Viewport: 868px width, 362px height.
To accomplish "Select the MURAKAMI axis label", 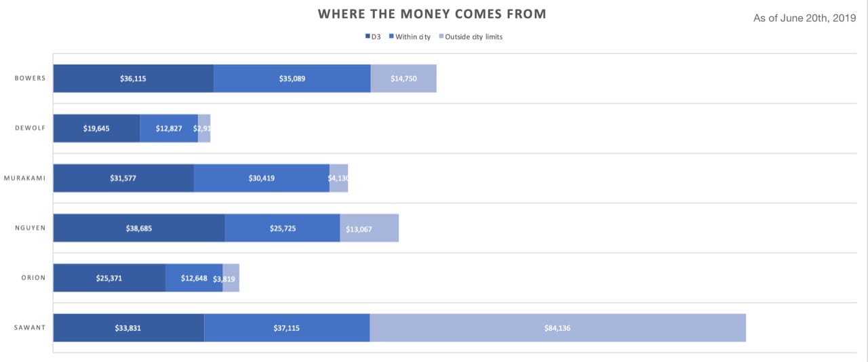I will tap(25, 178).
